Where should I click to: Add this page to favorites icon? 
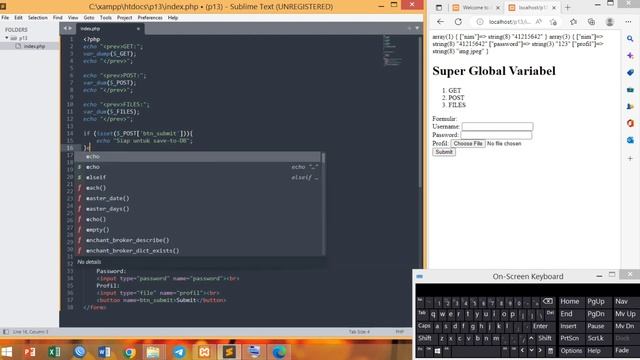coord(553,22)
